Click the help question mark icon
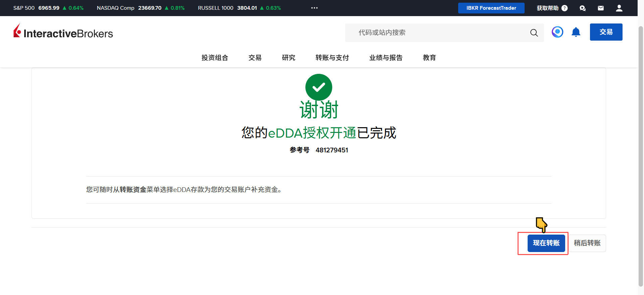This screenshot has width=644, height=295. 565,8
